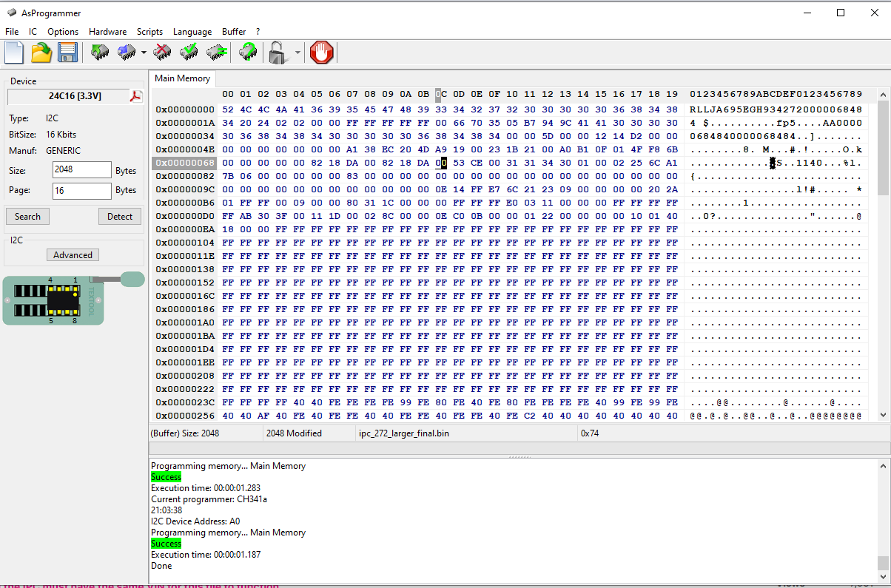The image size is (891, 588).
Task: Click the 0x74 status bar value
Action: coord(590,433)
